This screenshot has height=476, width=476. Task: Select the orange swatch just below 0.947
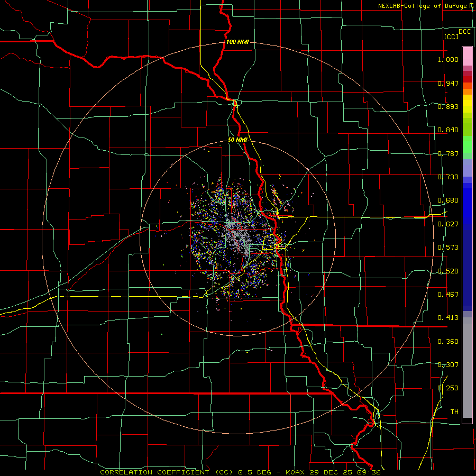467,86
